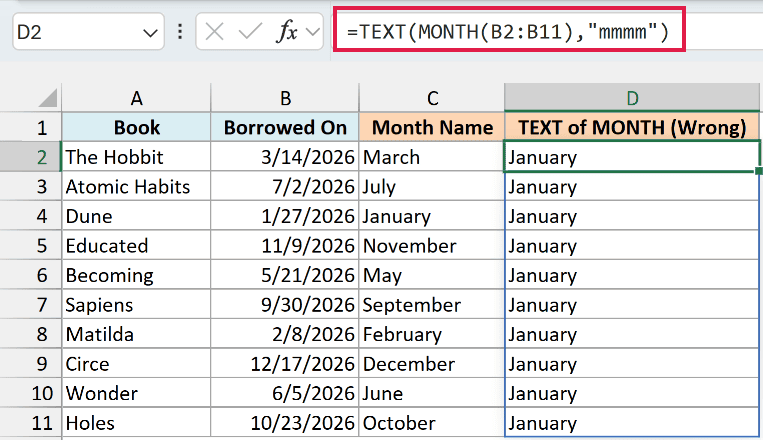Select date cell 9/30/2026

tap(285, 305)
